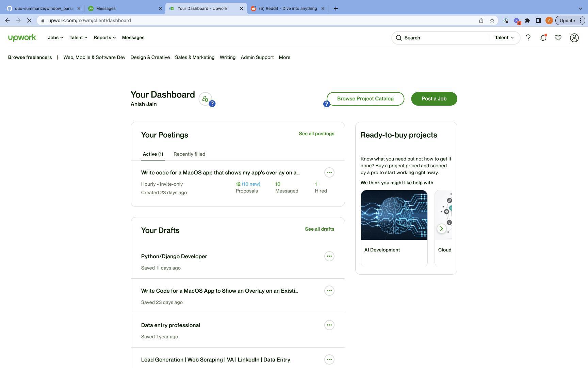
Task: Show the browser tab list chevron
Action: pyautogui.click(x=581, y=9)
